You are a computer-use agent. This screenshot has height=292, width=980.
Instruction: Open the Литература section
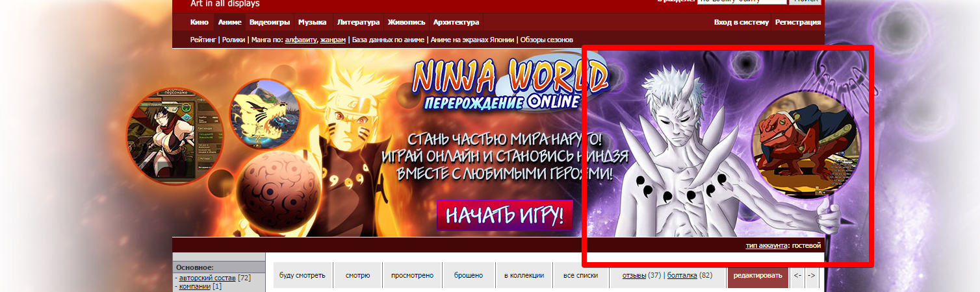pos(359,22)
